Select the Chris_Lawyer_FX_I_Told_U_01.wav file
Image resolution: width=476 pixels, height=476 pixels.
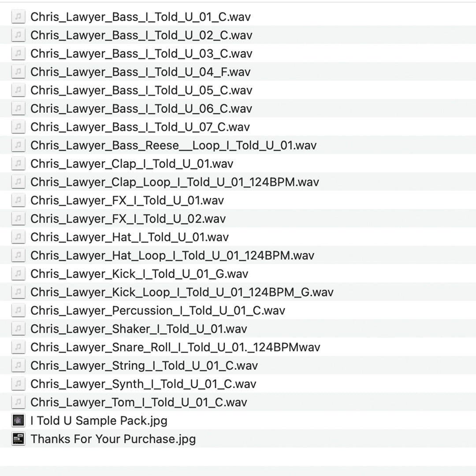click(x=127, y=201)
